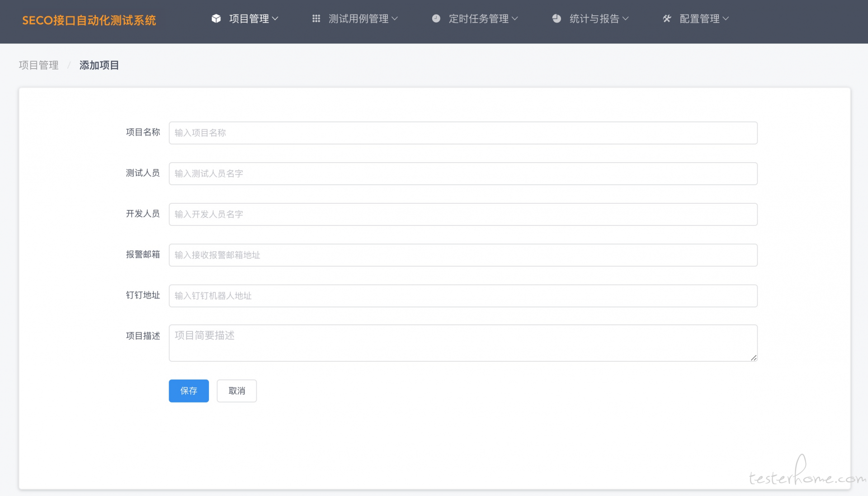Focus the 钉钉地址 robot input field
Viewport: 868px width, 496px height.
click(463, 296)
